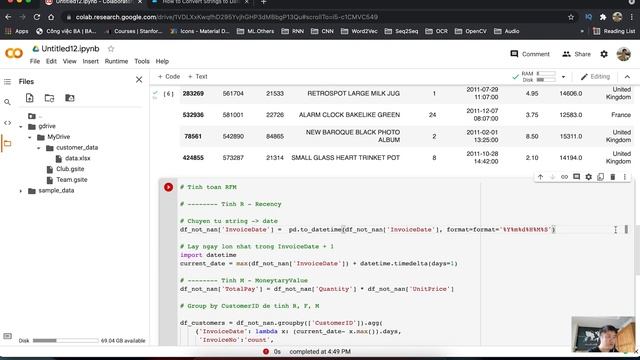Open the Edit menu
This screenshot has width=640, height=360.
click(51, 61)
